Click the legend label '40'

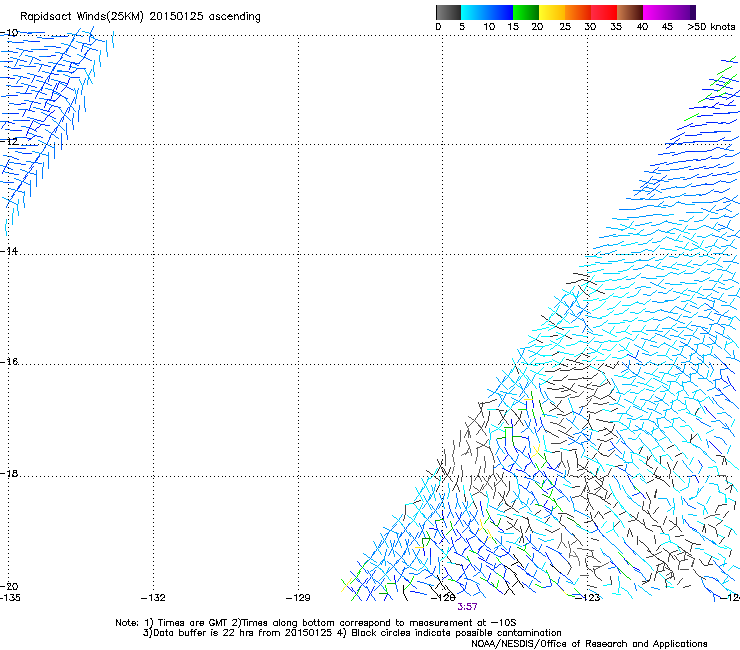tap(642, 27)
